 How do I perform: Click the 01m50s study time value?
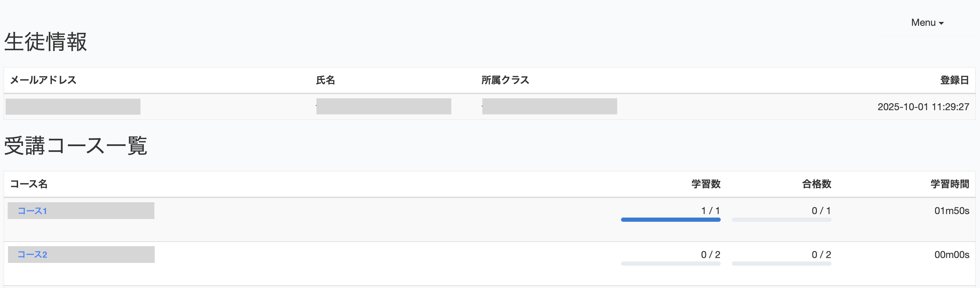(x=951, y=211)
